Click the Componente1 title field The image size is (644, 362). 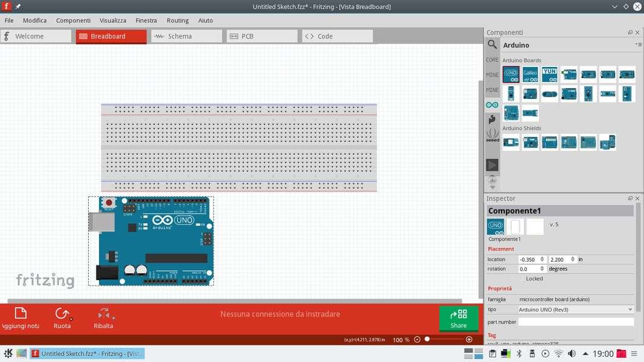point(560,211)
